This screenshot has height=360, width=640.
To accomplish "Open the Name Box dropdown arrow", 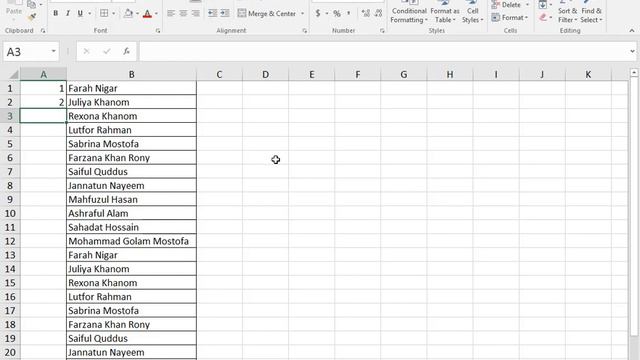I will (53, 51).
